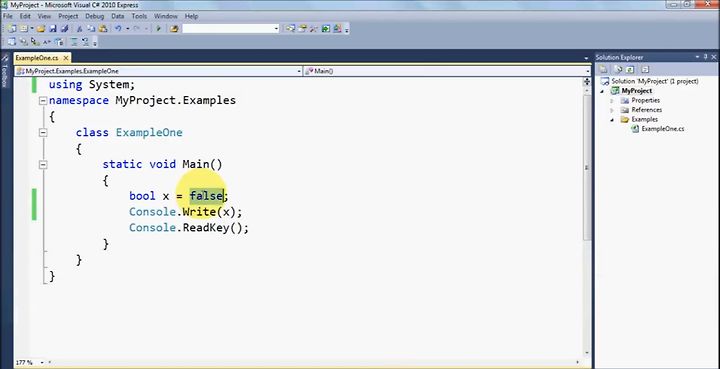Click the green Start Page toolbar icon
Viewport: 720px width, 369px height.
point(326,28)
